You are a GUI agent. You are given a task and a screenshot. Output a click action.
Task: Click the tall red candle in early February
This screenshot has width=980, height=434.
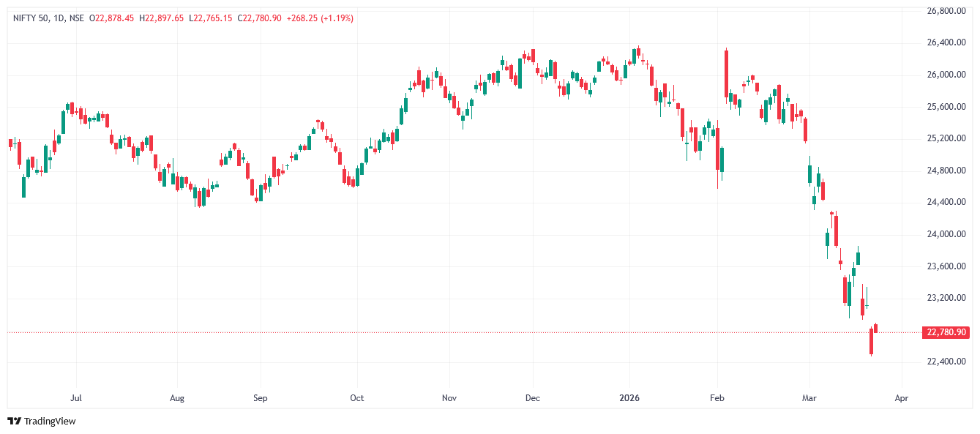tap(726, 73)
